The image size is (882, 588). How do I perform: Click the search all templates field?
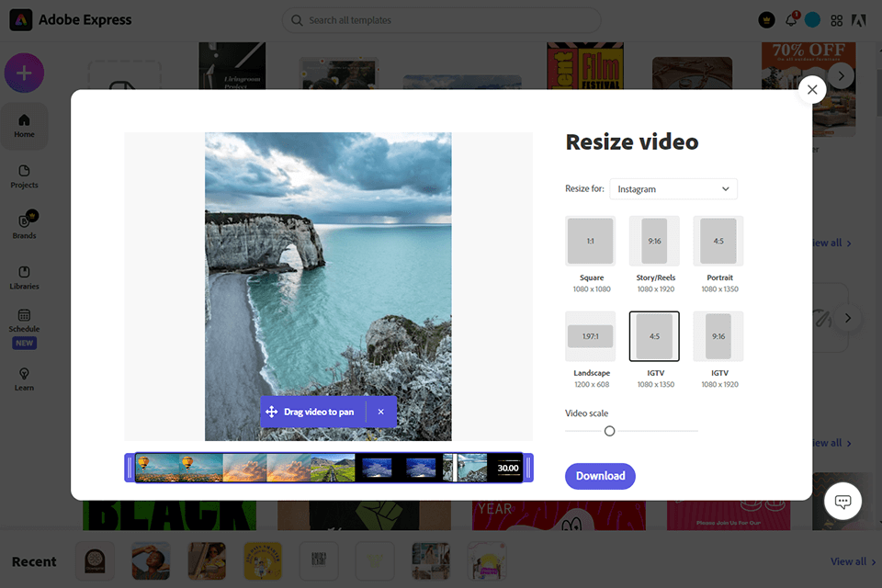pyautogui.click(x=441, y=19)
